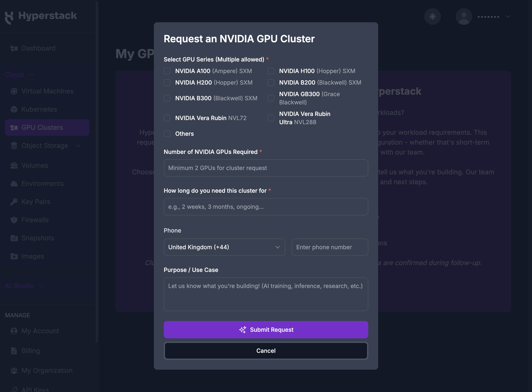Open Snapshots in the sidebar
The width and height of the screenshot is (532, 392).
[47, 238]
